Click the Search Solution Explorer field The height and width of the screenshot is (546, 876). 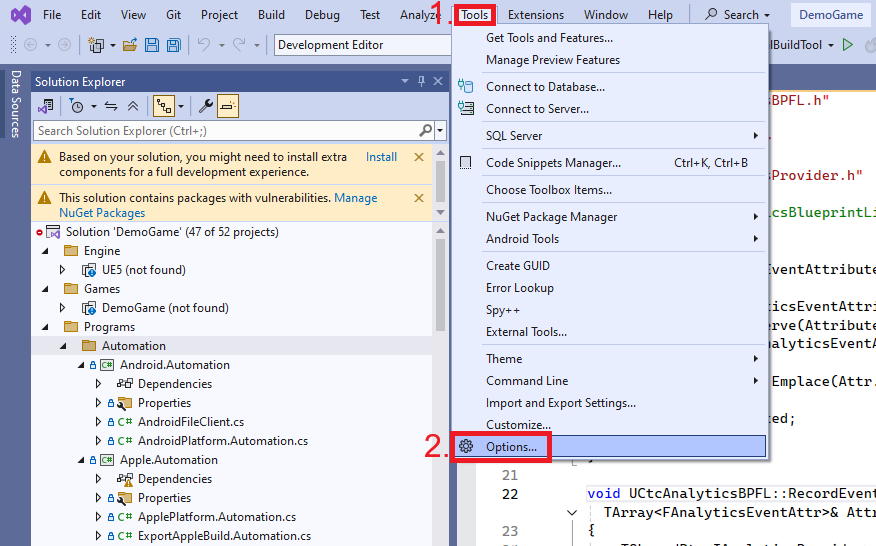pos(225,131)
